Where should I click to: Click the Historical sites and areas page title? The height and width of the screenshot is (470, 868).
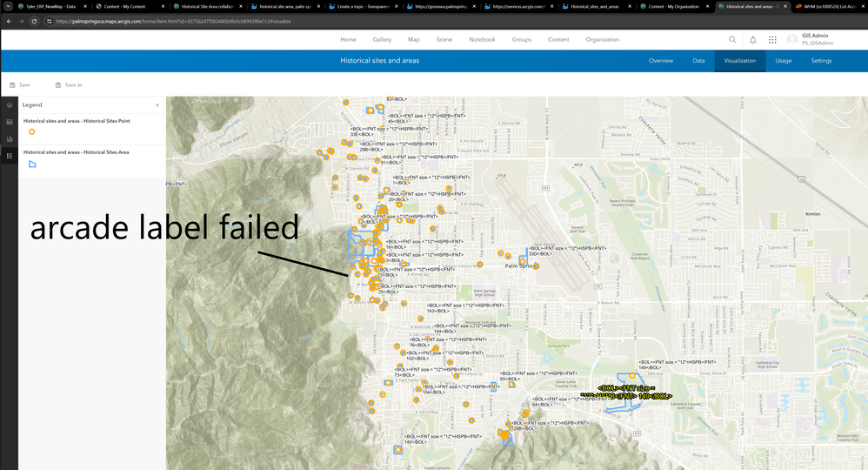pyautogui.click(x=380, y=61)
